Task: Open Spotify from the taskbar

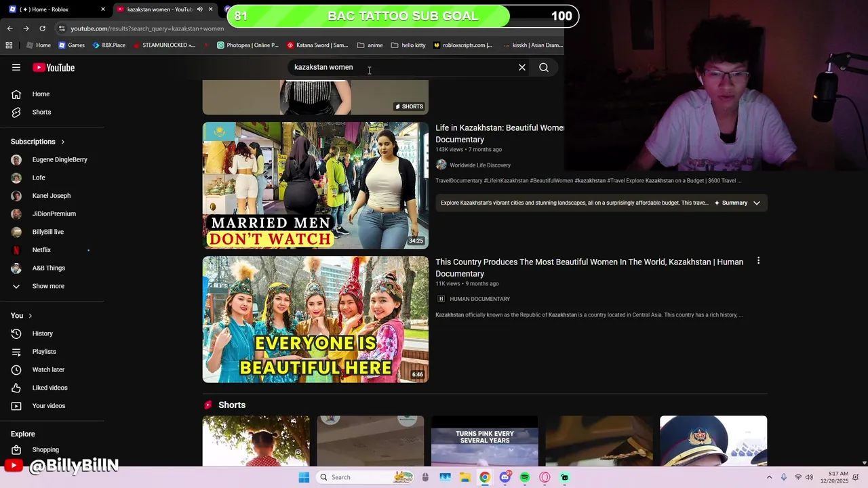Action: (525, 477)
